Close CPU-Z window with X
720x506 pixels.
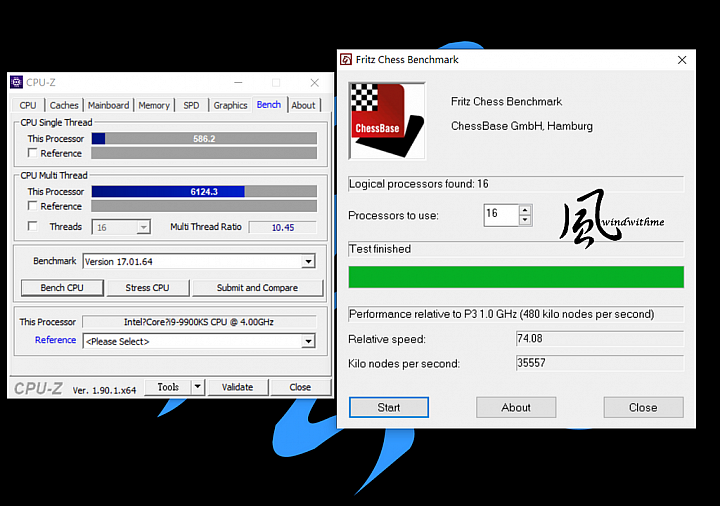pos(315,83)
